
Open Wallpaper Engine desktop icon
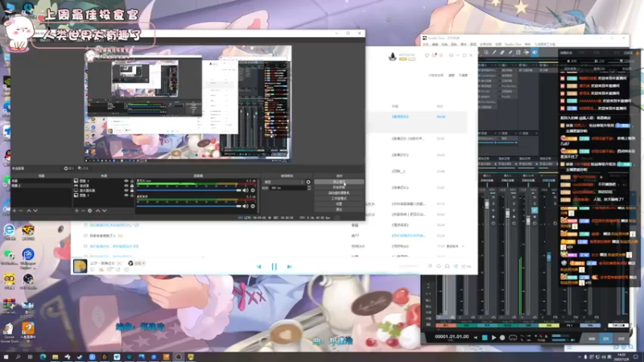tap(28, 258)
